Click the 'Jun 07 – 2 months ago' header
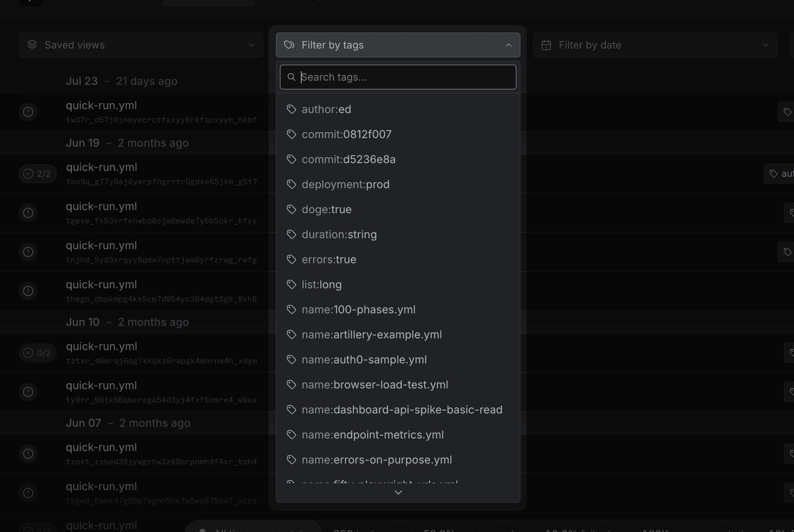The height and width of the screenshot is (532, 794). pos(128,423)
